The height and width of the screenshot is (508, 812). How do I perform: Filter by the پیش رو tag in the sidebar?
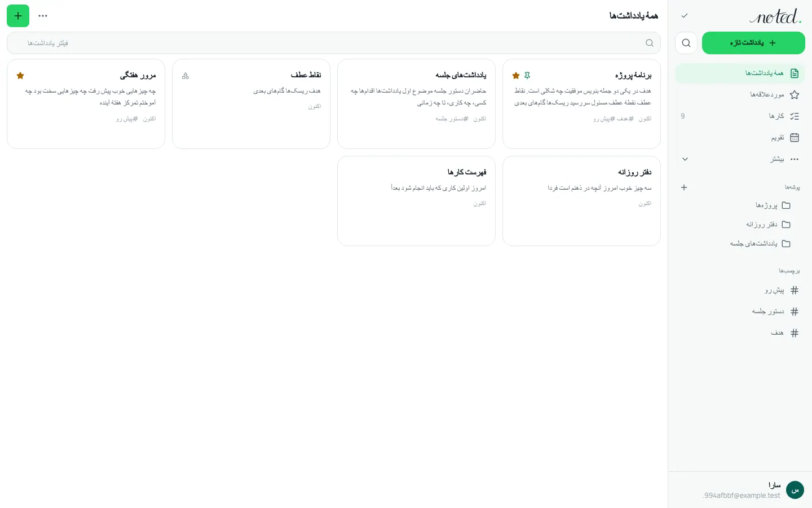tap(740, 290)
